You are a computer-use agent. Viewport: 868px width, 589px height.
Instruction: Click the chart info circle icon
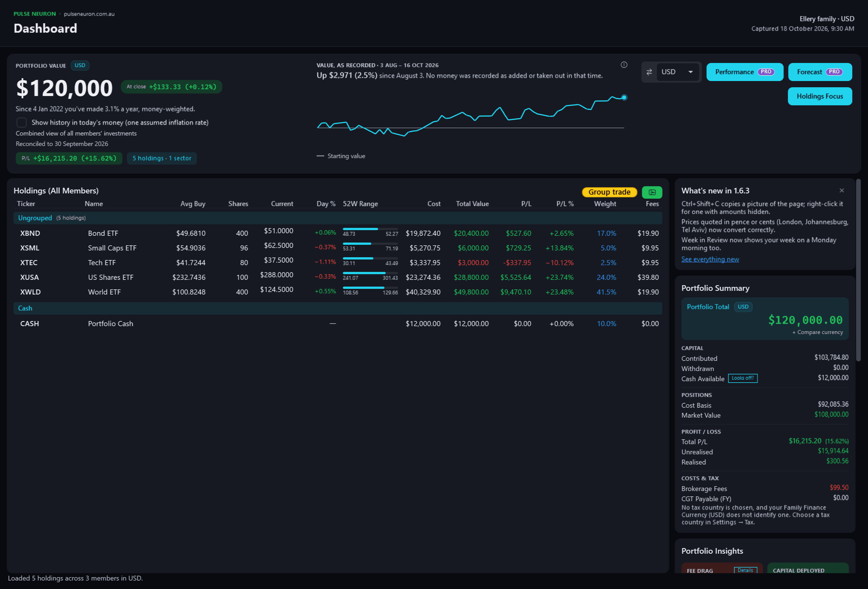click(x=624, y=65)
